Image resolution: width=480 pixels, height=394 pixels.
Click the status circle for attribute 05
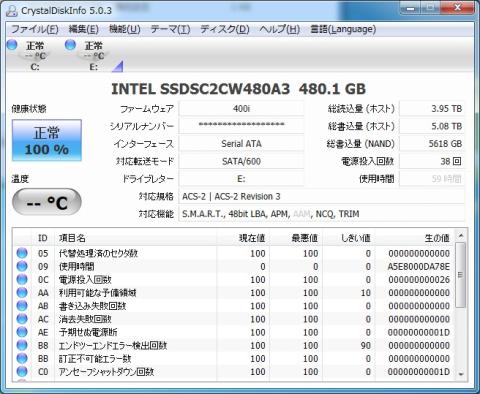(x=22, y=253)
